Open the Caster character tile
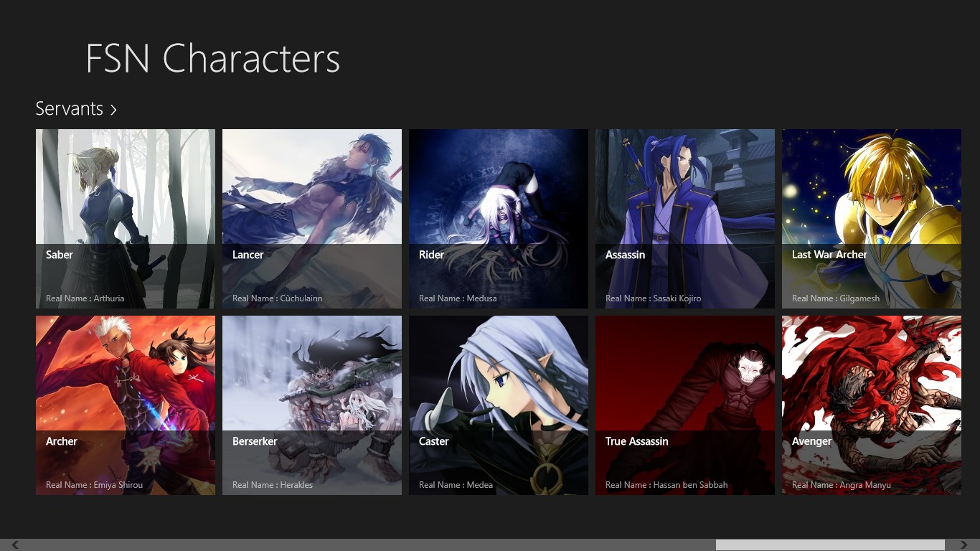The image size is (980, 551). coord(499,405)
